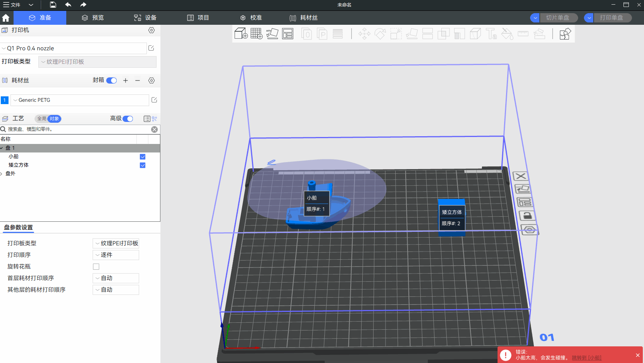Click the Add model cube icon

(241, 34)
